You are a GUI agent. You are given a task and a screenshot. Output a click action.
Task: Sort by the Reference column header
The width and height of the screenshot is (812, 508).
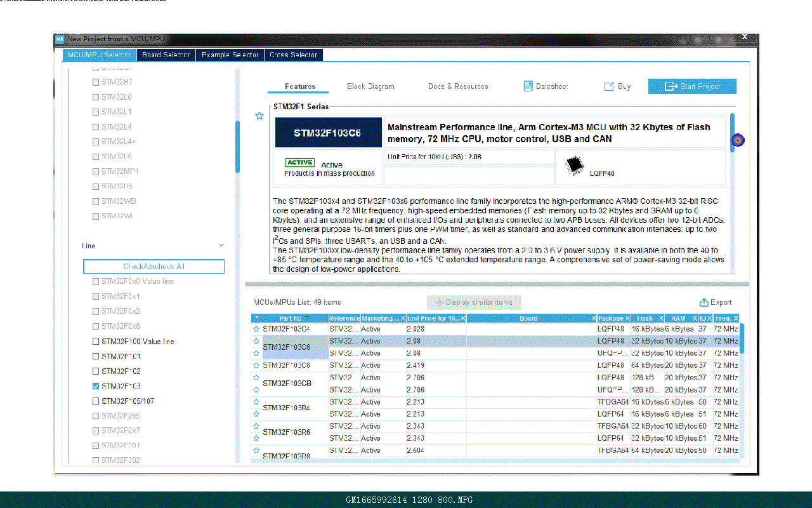pyautogui.click(x=344, y=318)
